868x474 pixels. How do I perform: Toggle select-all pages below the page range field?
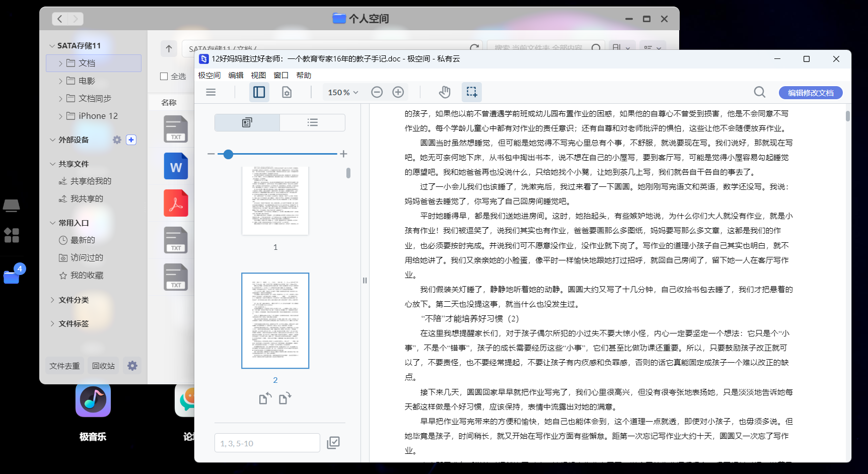(333, 442)
